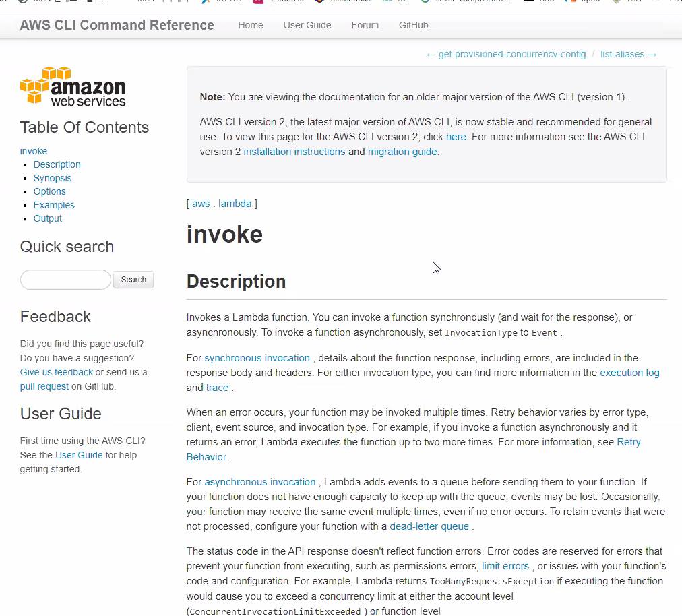Open the migration guide link
The image size is (682, 616).
click(402, 152)
